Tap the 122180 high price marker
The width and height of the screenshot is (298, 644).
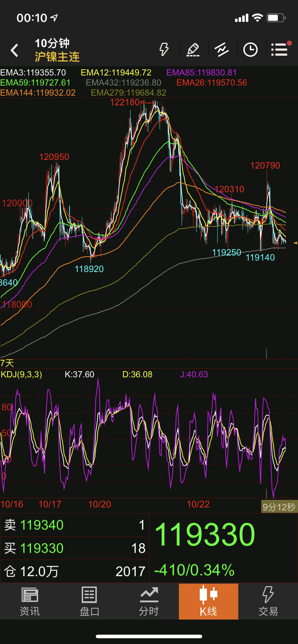pos(125,102)
